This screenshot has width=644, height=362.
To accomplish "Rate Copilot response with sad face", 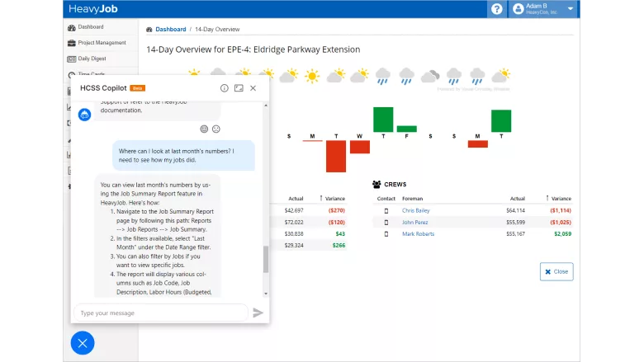I will pos(216,129).
